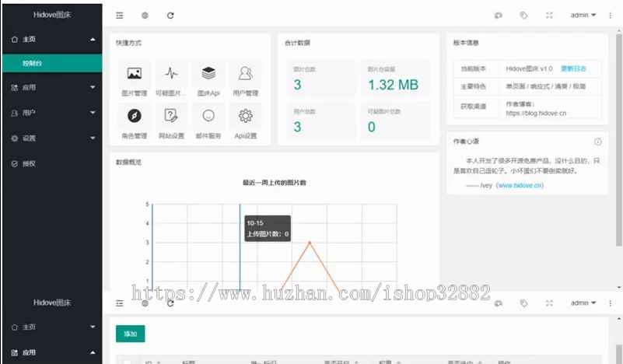Open 角色管理 compass shortcut icon
The width and height of the screenshot is (623, 364).
pos(135,116)
